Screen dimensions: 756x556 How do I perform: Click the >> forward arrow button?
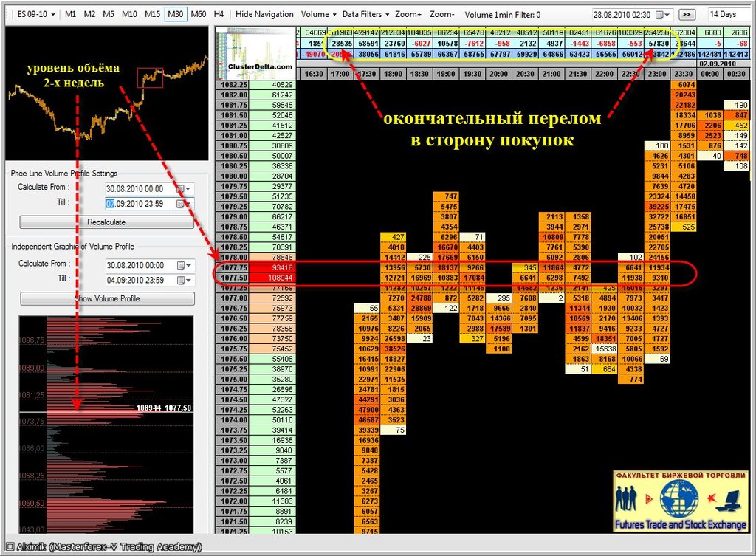687,14
